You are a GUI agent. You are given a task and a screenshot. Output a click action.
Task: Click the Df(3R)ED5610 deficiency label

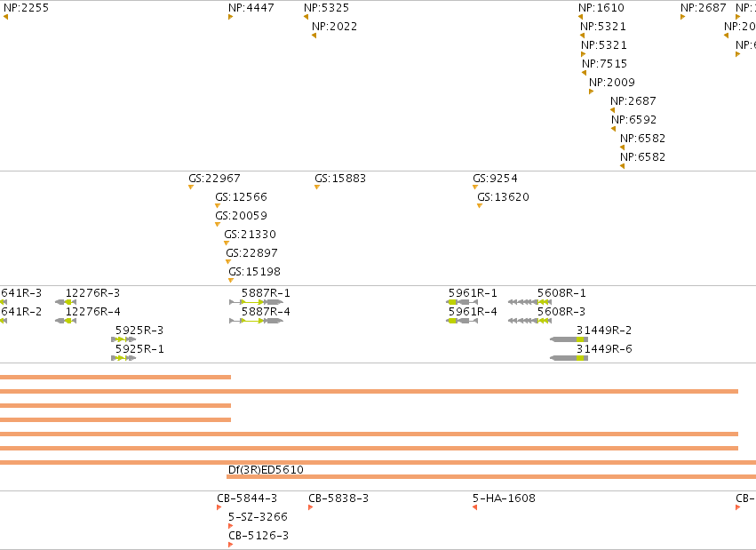point(266,469)
